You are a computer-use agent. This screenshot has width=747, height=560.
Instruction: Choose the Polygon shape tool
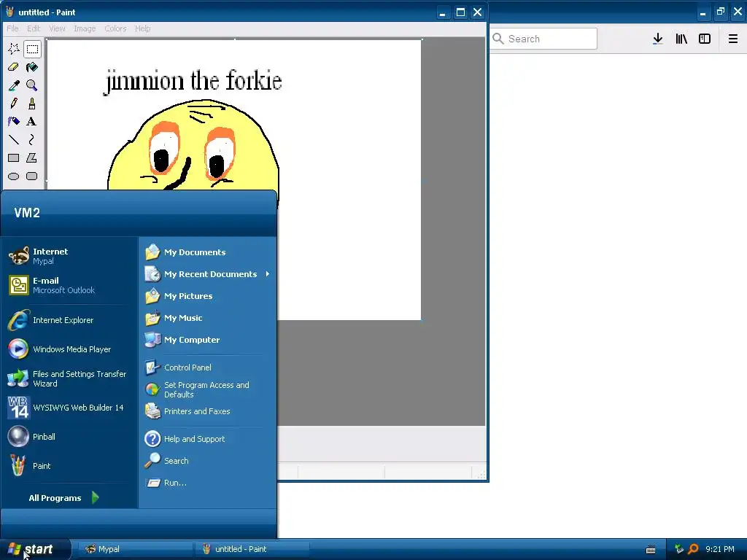click(x=32, y=157)
